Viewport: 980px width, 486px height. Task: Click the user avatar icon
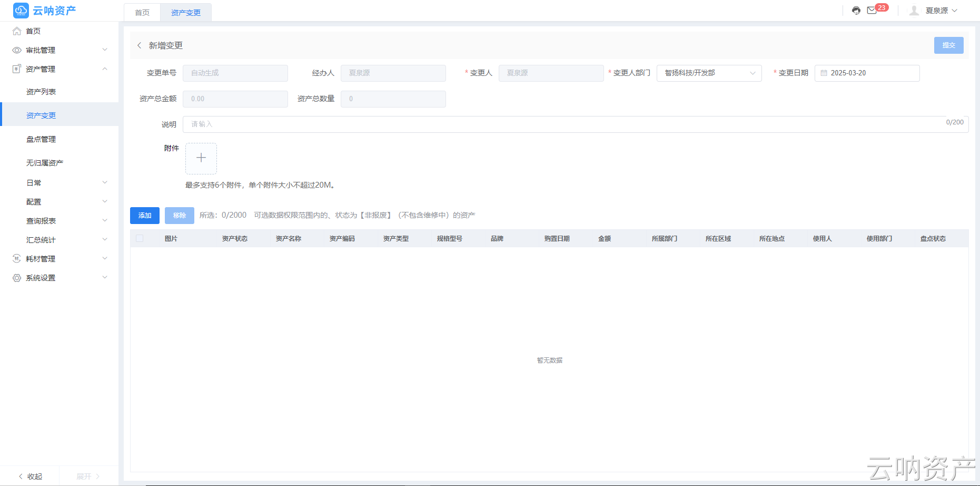[x=914, y=11]
